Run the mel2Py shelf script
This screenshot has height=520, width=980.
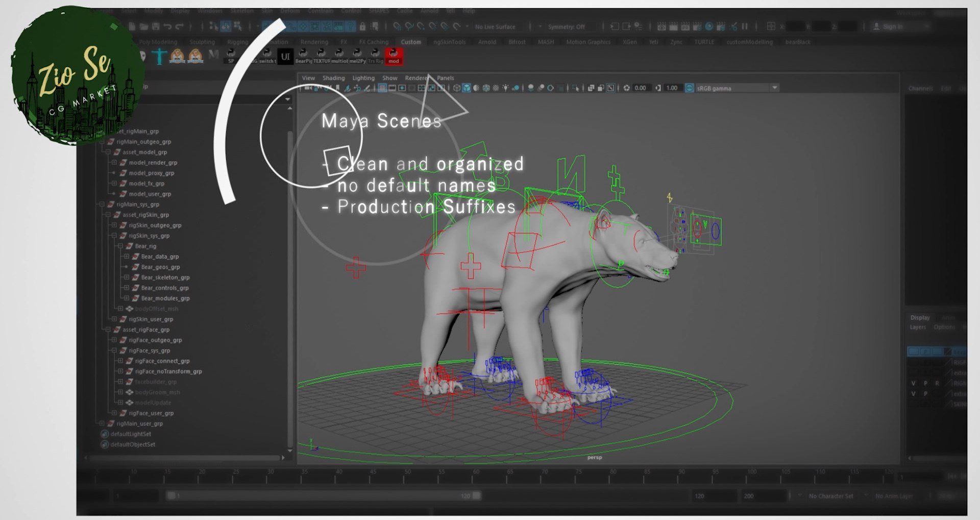click(357, 56)
